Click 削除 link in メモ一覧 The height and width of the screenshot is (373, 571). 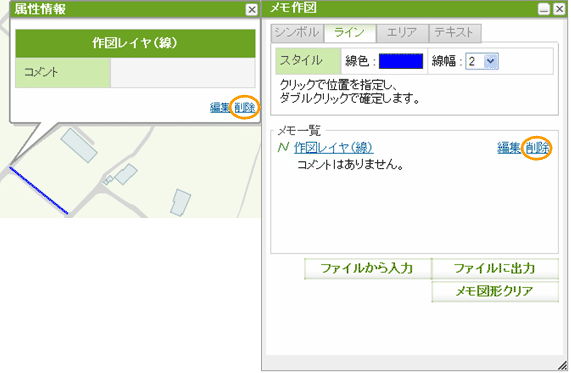click(x=537, y=148)
